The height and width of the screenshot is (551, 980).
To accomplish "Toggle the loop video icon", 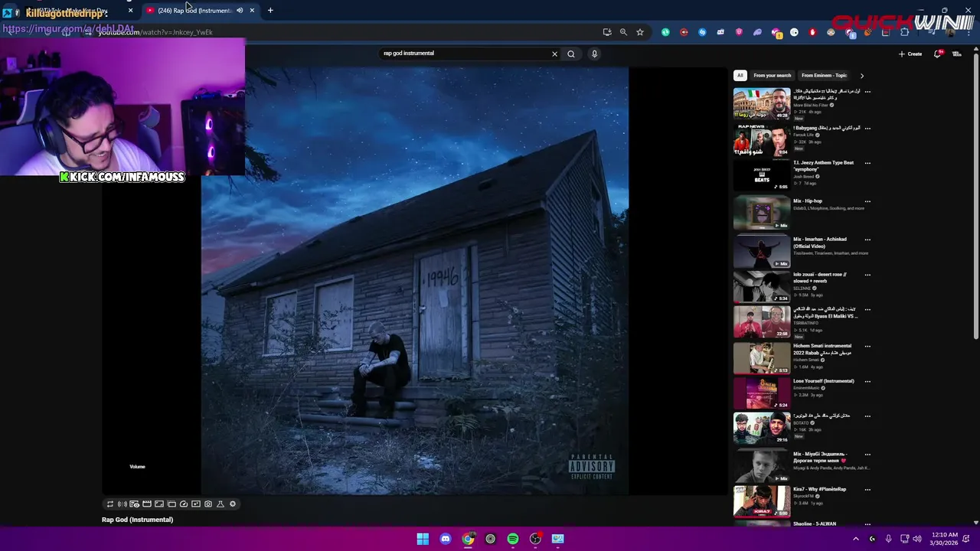I will point(110,504).
